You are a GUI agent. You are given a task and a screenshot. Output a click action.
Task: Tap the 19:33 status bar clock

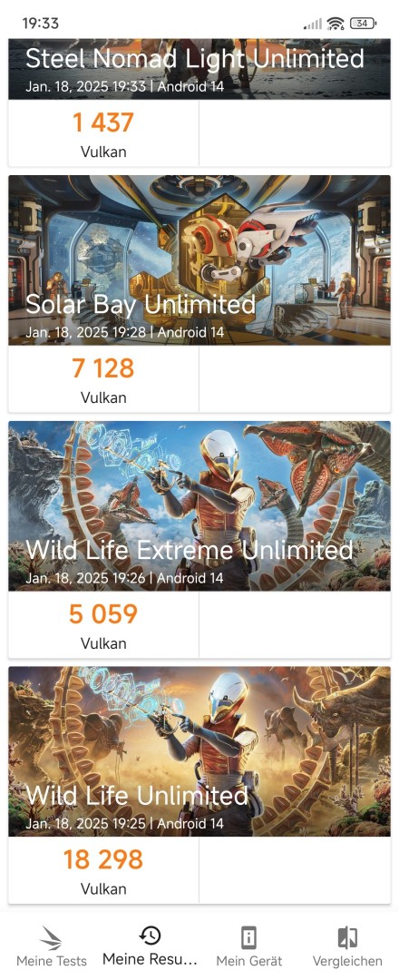[x=40, y=24]
